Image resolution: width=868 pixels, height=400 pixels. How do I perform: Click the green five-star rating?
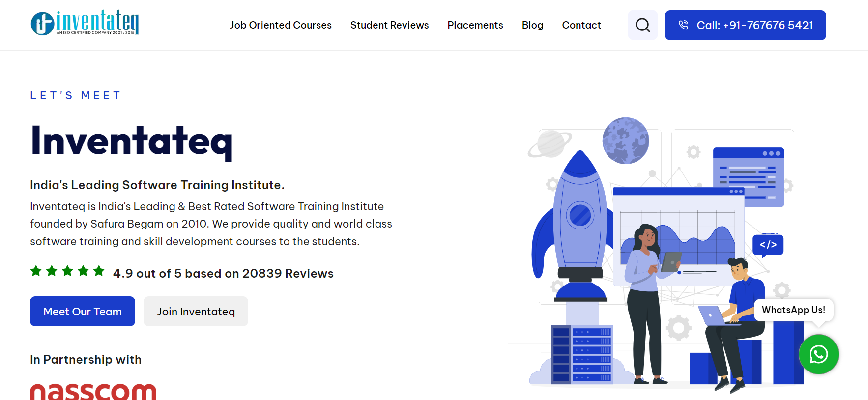click(x=67, y=271)
